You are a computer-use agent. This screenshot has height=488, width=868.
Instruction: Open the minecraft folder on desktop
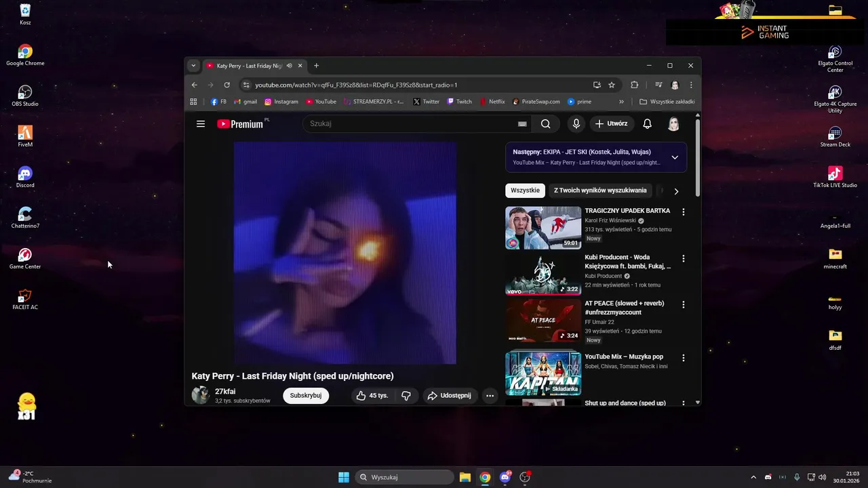(835, 258)
